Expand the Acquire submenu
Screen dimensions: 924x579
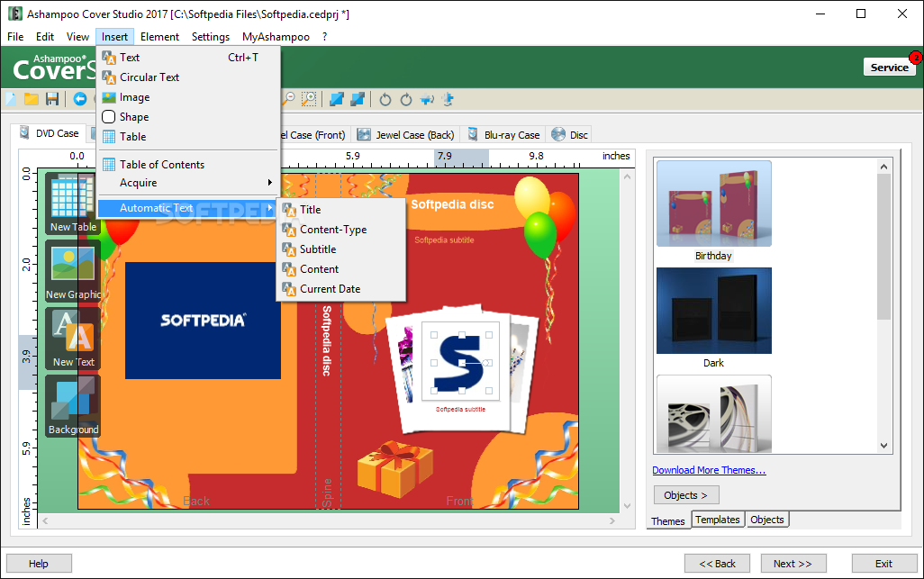(188, 183)
